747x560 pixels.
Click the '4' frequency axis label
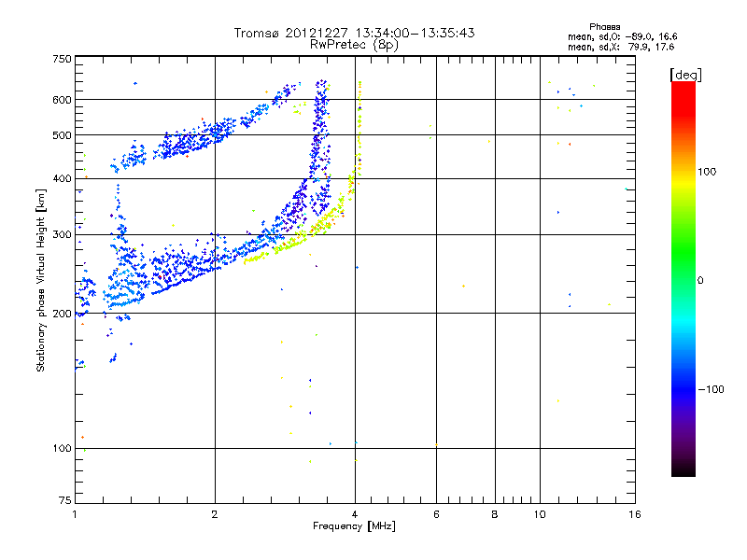pos(355,514)
